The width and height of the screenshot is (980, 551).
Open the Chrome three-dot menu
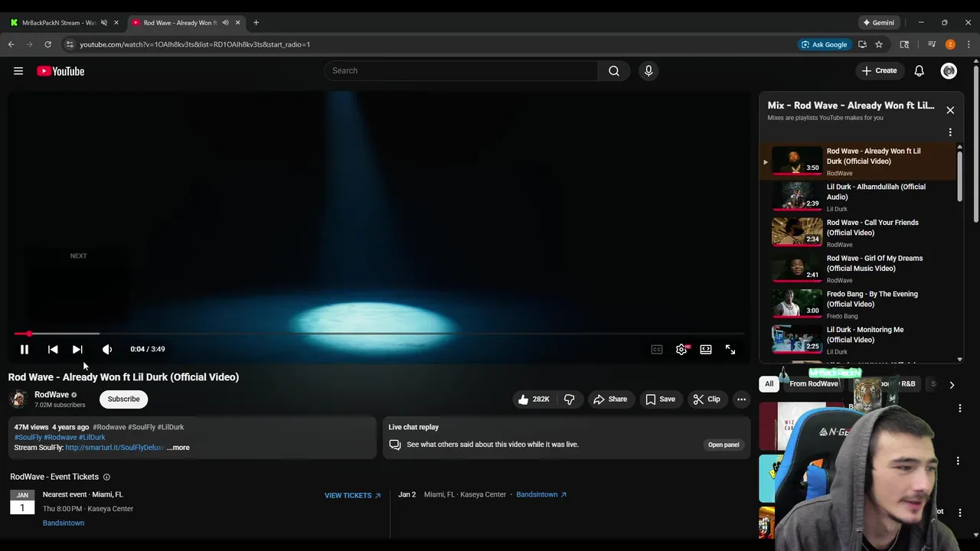tap(969, 44)
